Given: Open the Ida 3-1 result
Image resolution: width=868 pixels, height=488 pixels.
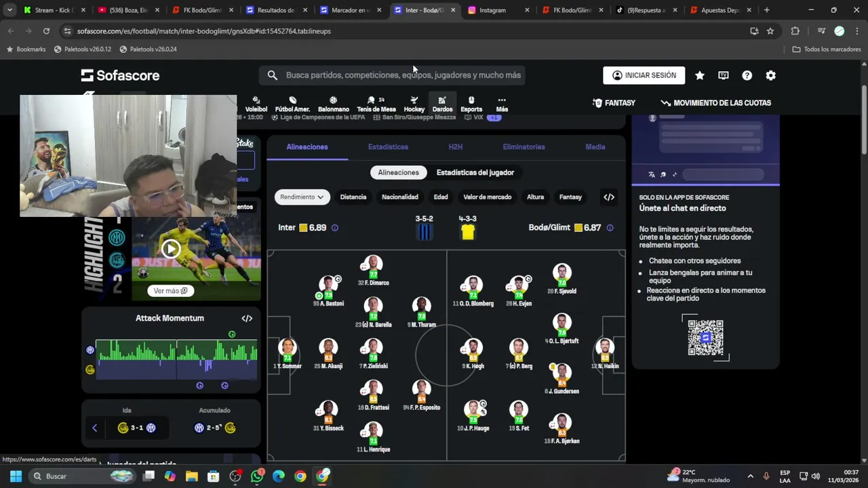Looking at the screenshot, I should coord(136,428).
